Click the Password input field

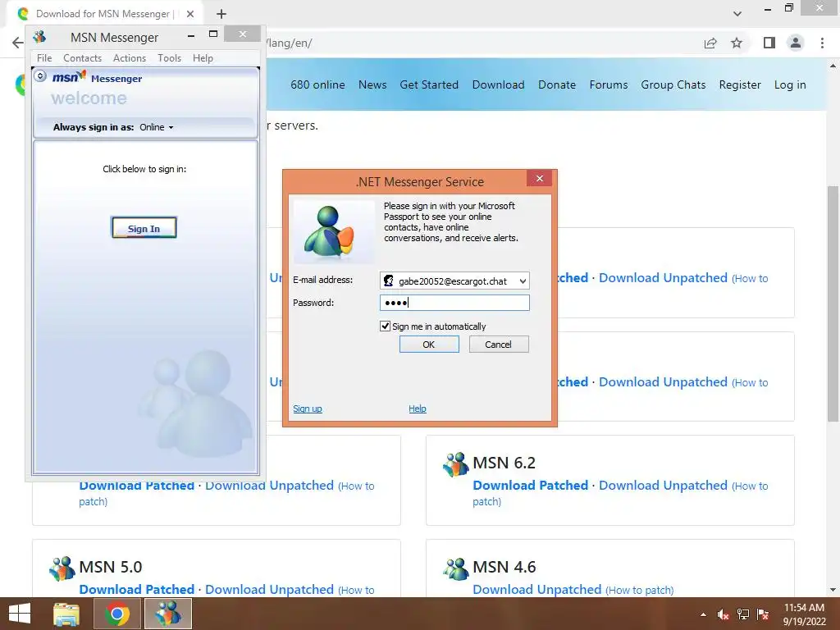point(454,303)
